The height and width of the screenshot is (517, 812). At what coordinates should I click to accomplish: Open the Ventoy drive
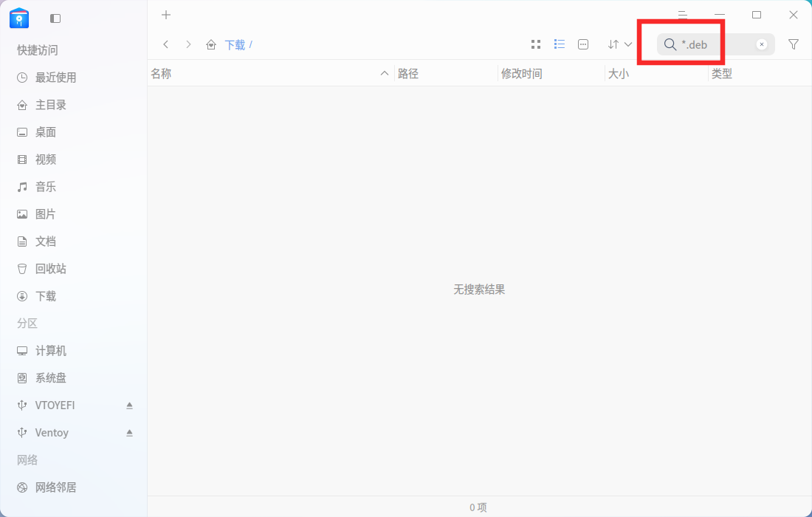[52, 433]
